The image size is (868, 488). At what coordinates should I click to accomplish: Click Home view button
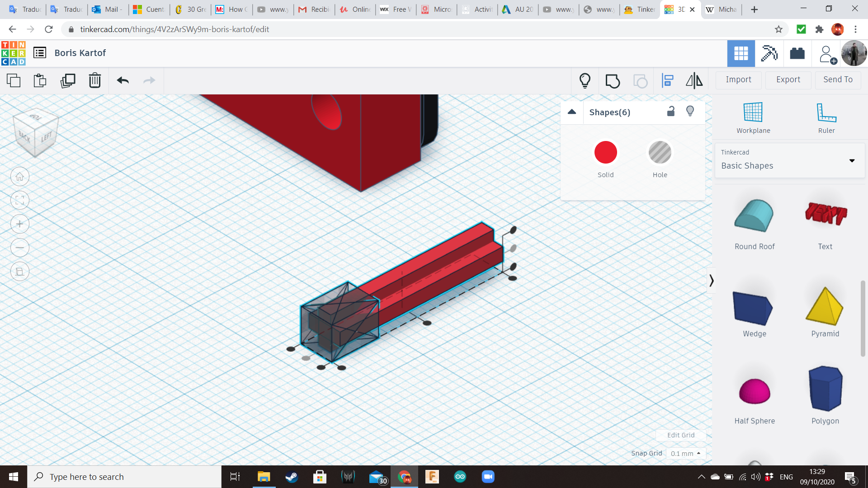click(x=20, y=177)
